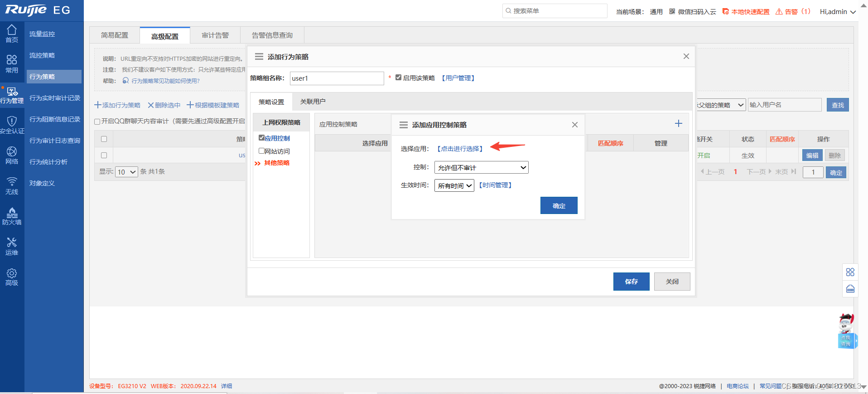The height and width of the screenshot is (394, 868).
Task: Open the 防火墙 sidebar icon
Action: point(12,216)
